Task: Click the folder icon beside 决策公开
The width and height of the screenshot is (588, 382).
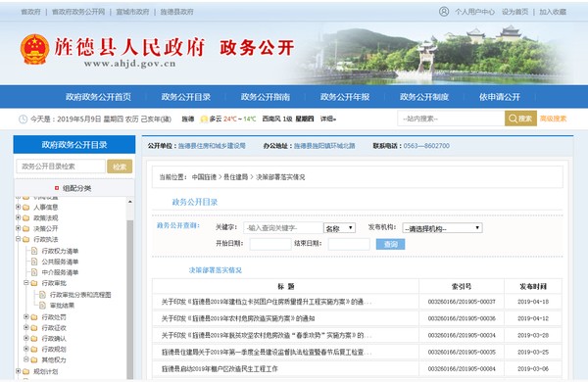Action: tap(25, 228)
